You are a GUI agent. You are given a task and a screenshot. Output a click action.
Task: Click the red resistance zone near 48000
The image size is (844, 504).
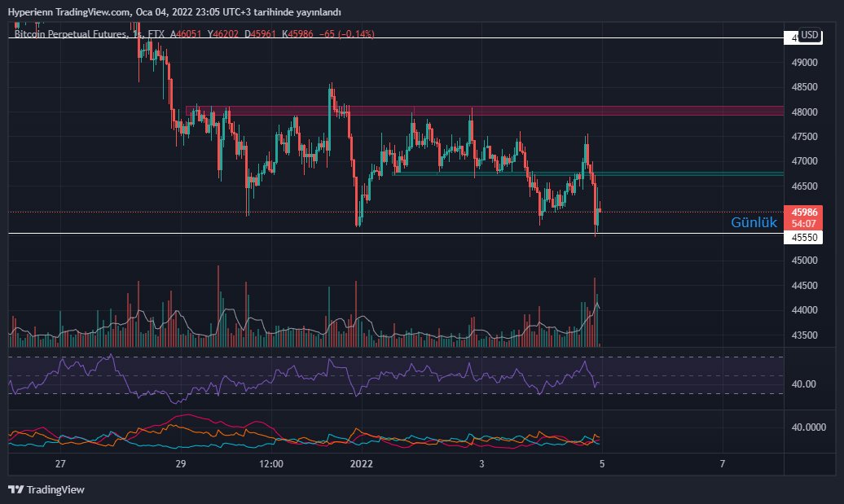point(489,112)
